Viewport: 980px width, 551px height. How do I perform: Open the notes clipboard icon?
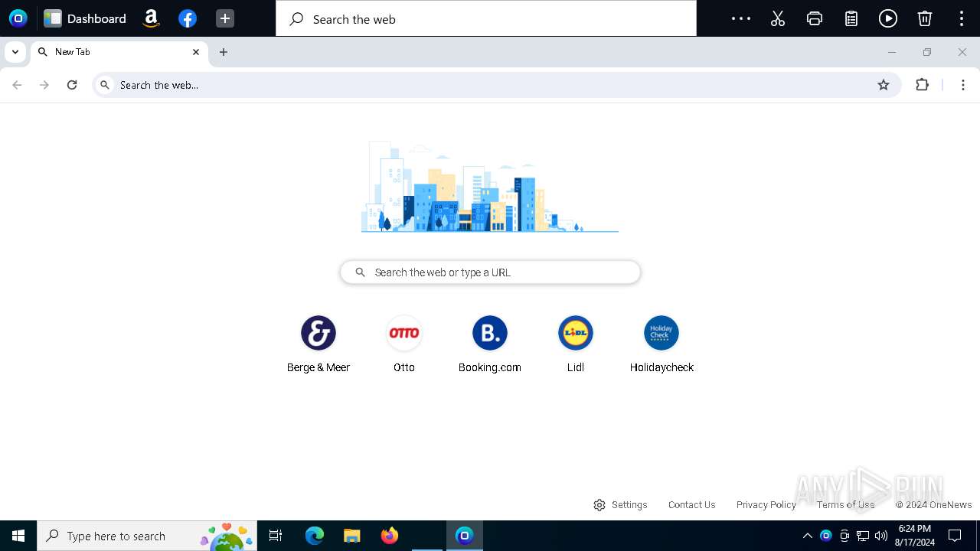point(851,18)
